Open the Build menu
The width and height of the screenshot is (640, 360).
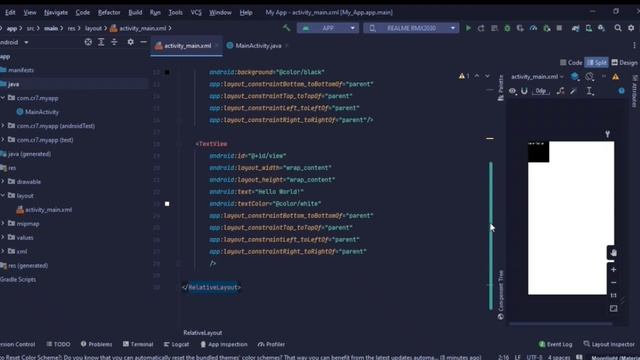pyautogui.click(x=135, y=13)
